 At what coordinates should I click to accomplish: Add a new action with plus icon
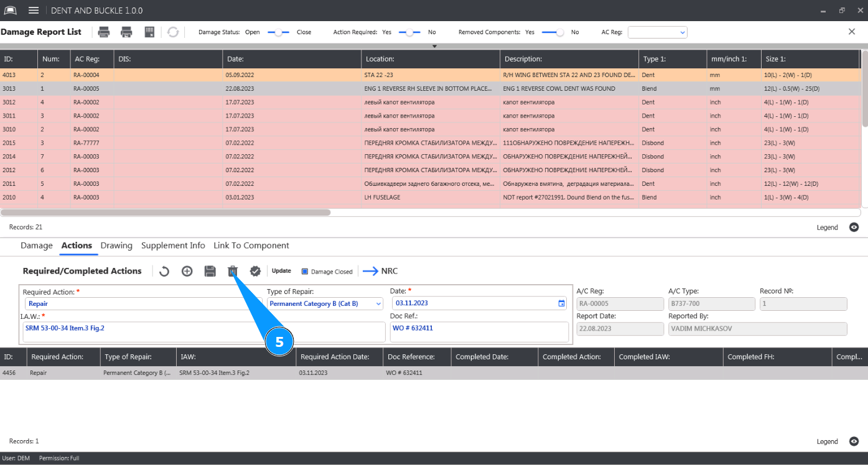pyautogui.click(x=187, y=271)
